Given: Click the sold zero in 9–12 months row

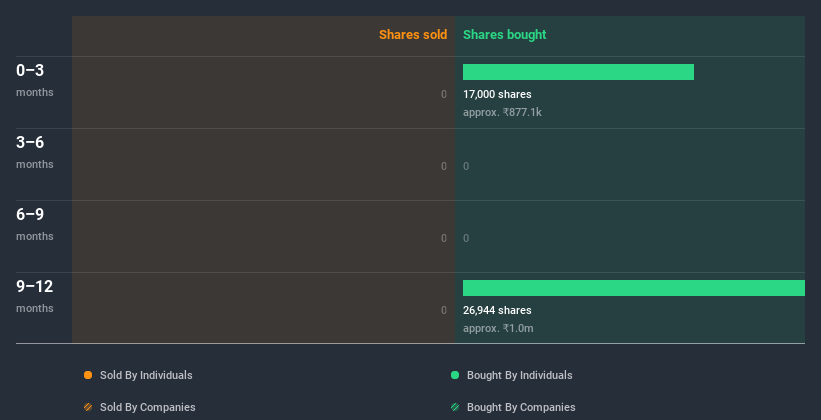Looking at the screenshot, I should [444, 311].
